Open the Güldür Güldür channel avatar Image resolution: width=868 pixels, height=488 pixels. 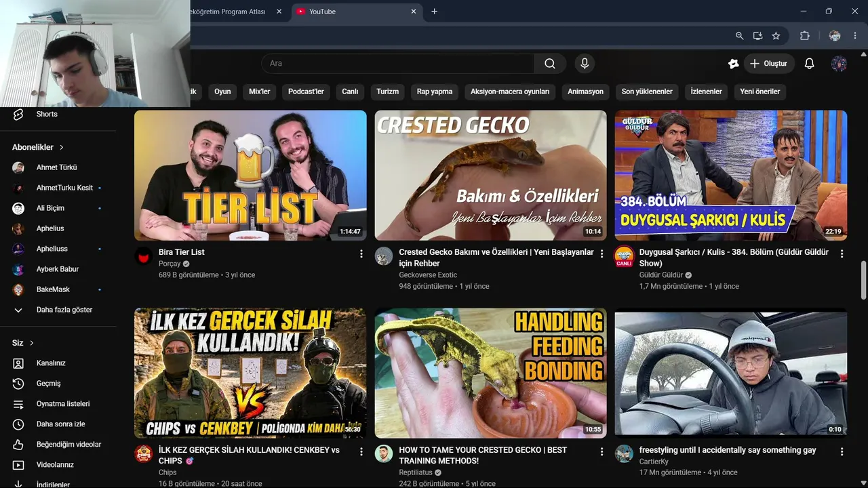point(624,256)
